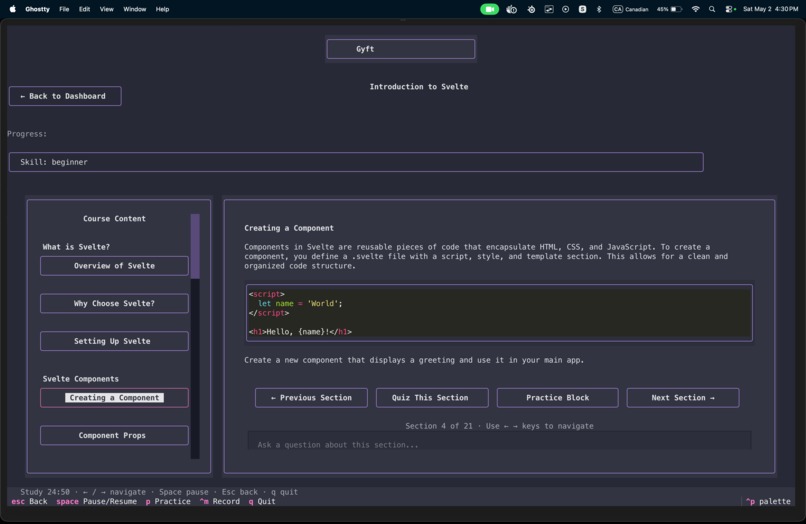This screenshot has height=524, width=806.
Task: Open the Window menu
Action: pyautogui.click(x=135, y=9)
